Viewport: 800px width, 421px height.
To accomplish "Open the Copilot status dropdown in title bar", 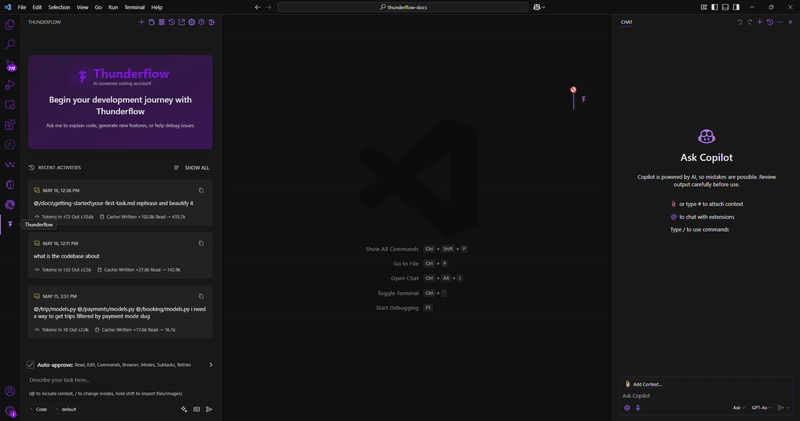I will click(x=539, y=7).
